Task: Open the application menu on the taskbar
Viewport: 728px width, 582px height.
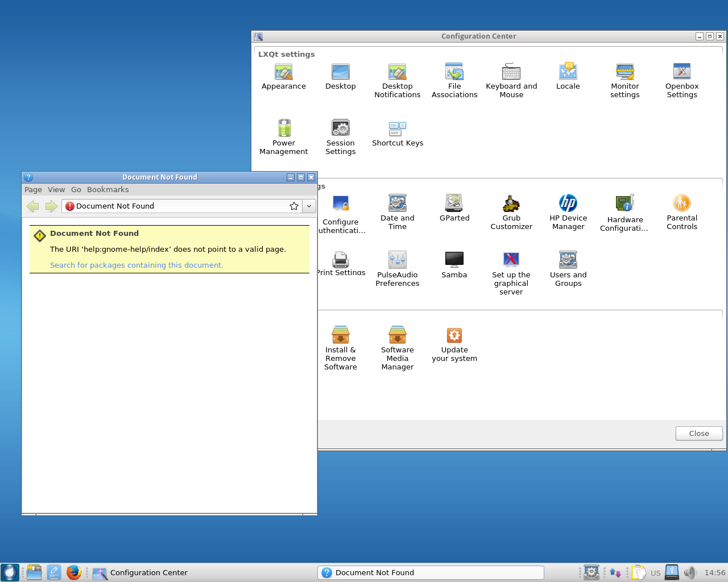Action: click(x=10, y=572)
